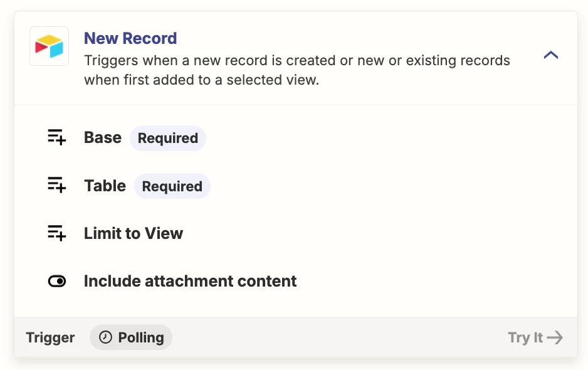Click the Required badge next to Table
The width and height of the screenshot is (588, 370).
click(172, 186)
